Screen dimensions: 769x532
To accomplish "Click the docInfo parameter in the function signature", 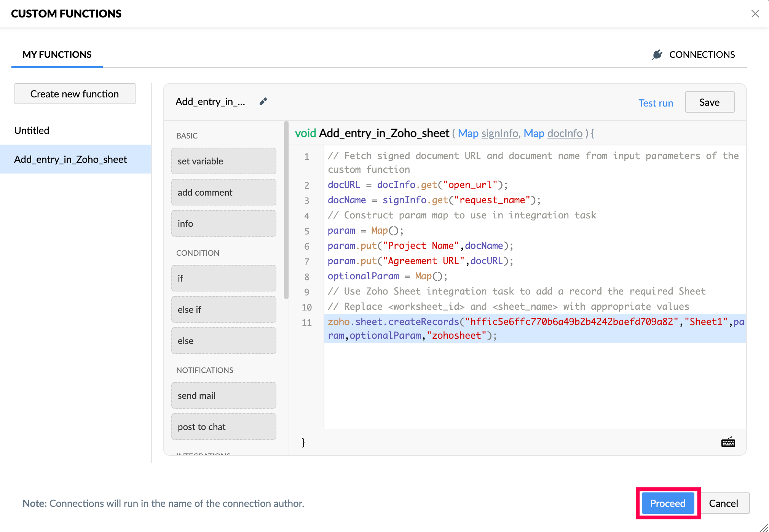I will click(565, 133).
